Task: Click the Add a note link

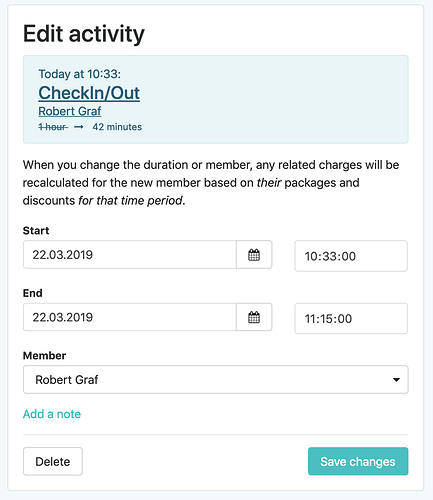Action: [x=52, y=414]
